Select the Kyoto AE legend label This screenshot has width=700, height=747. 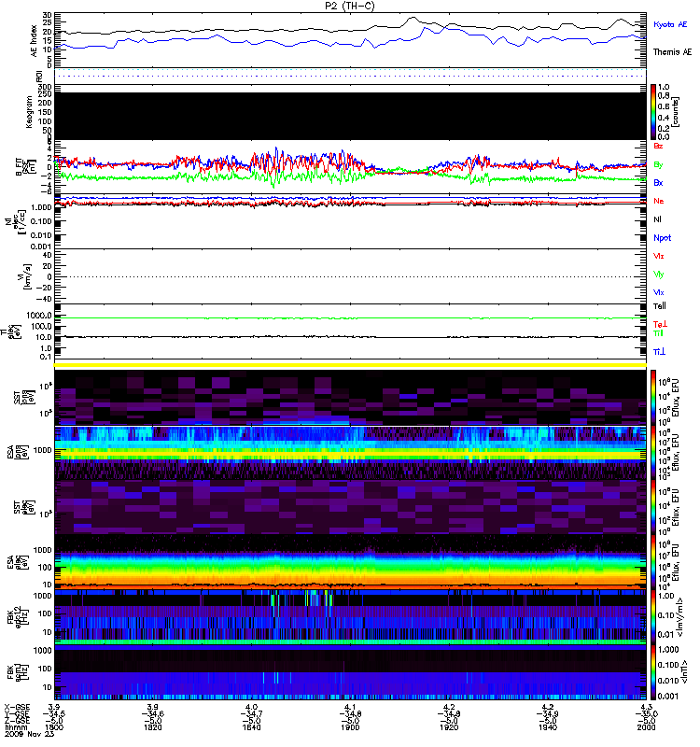pos(670,24)
